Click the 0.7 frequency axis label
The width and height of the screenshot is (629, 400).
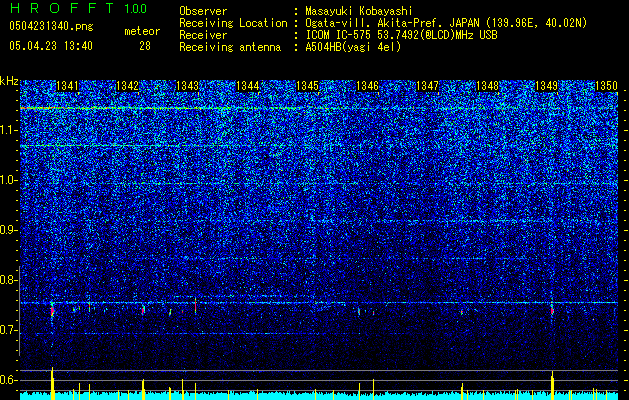tap(8, 330)
